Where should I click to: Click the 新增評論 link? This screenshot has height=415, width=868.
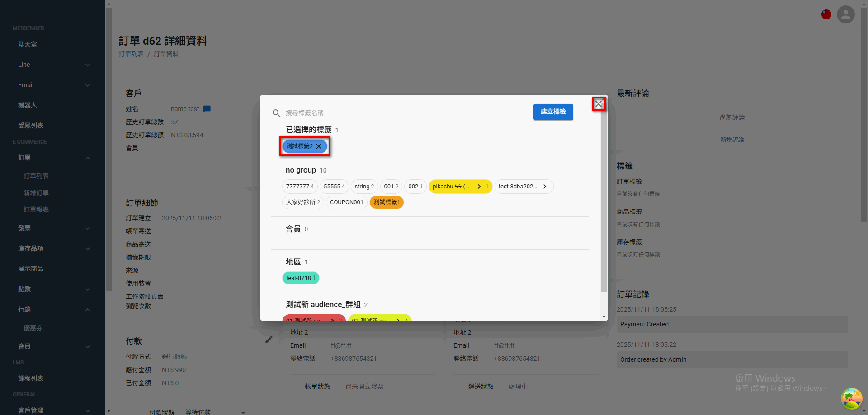[732, 140]
